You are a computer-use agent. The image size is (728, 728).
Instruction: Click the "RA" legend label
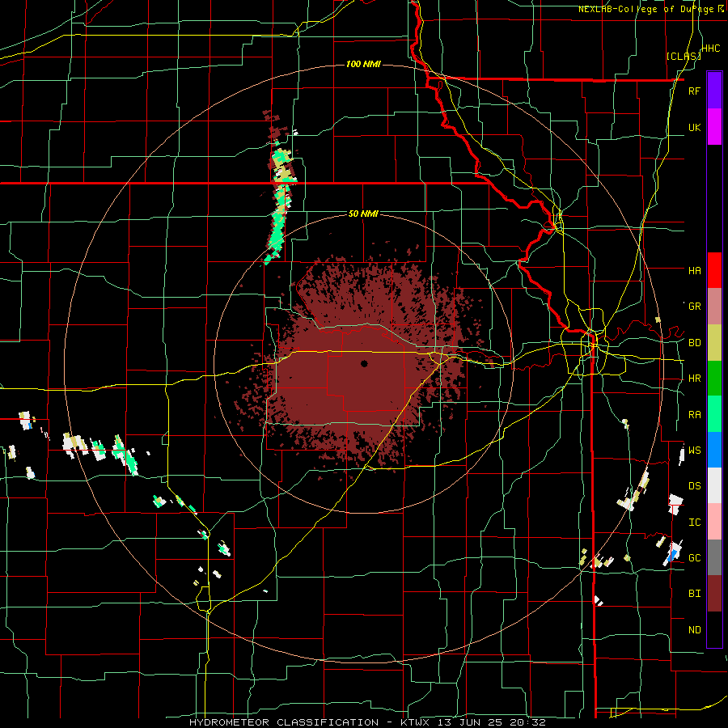(694, 415)
